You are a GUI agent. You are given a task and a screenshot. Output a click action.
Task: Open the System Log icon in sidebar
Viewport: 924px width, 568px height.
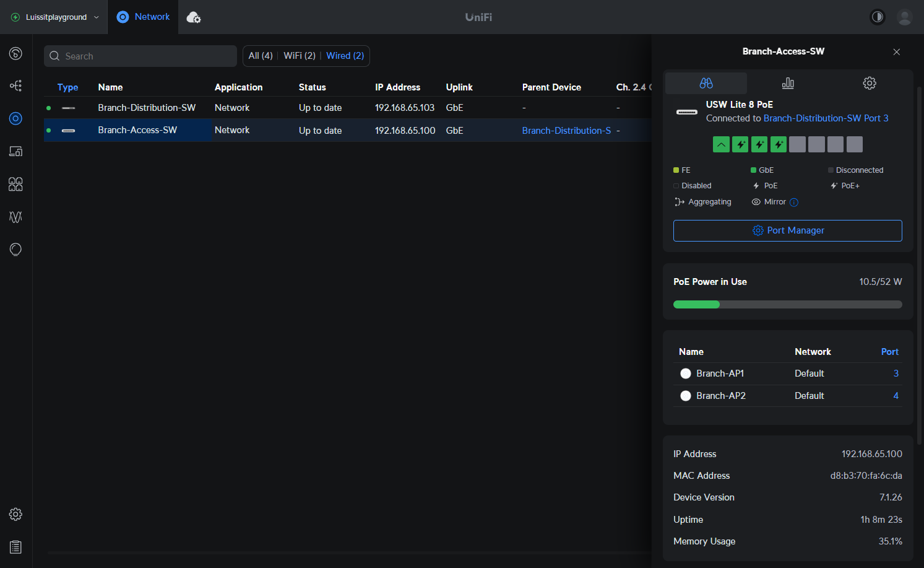click(x=15, y=547)
